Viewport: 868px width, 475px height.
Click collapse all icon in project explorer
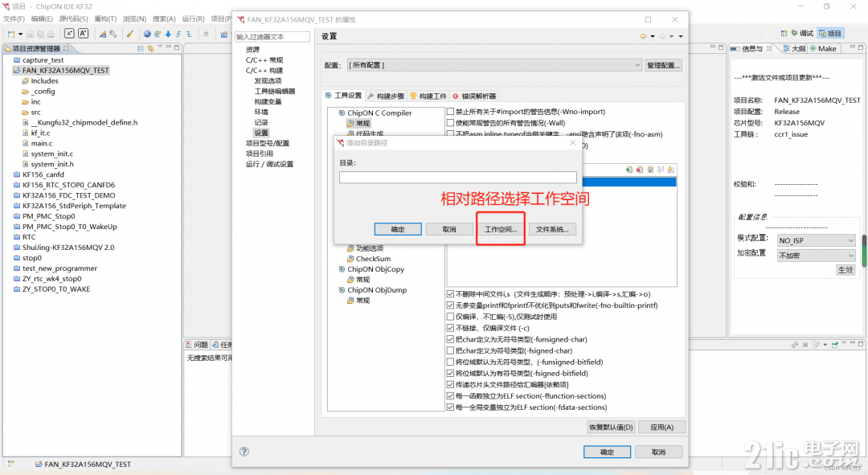click(x=141, y=48)
